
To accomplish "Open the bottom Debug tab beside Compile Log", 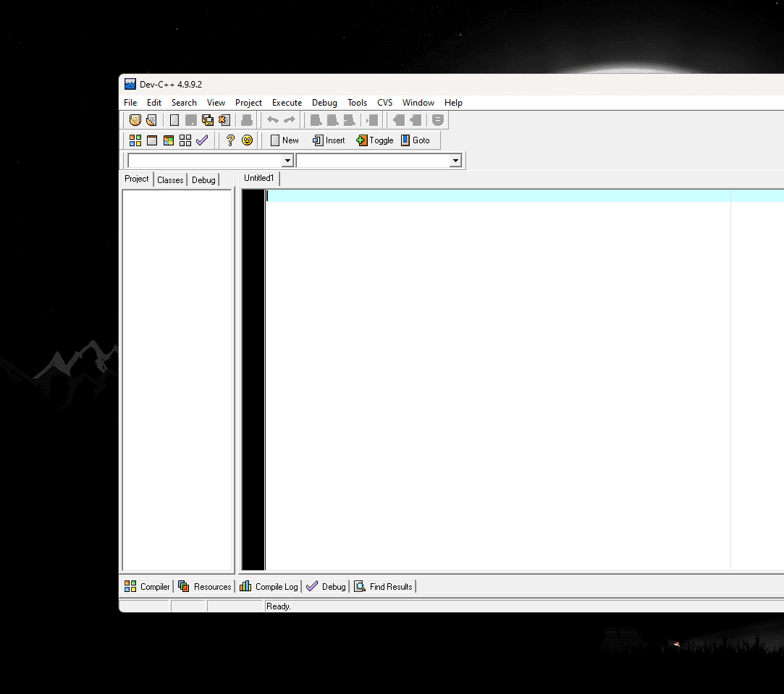I will pos(326,586).
